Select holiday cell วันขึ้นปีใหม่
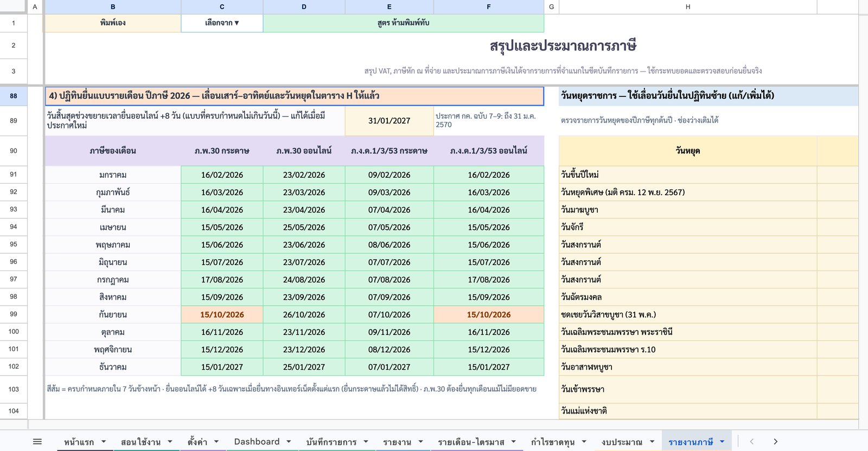The image size is (868, 451). (x=688, y=175)
